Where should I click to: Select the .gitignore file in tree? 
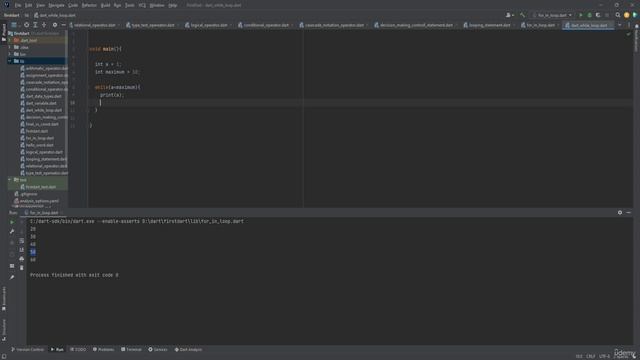(x=29, y=194)
